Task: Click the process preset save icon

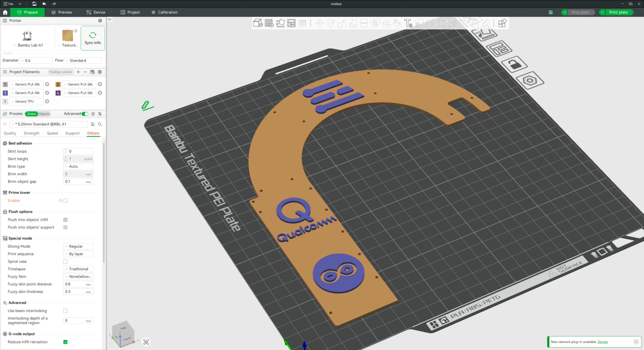Action: point(93,124)
